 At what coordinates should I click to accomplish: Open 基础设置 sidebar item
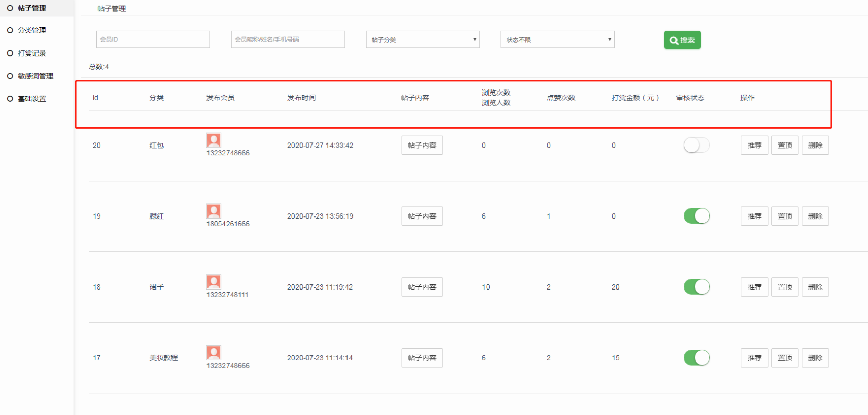[31, 99]
